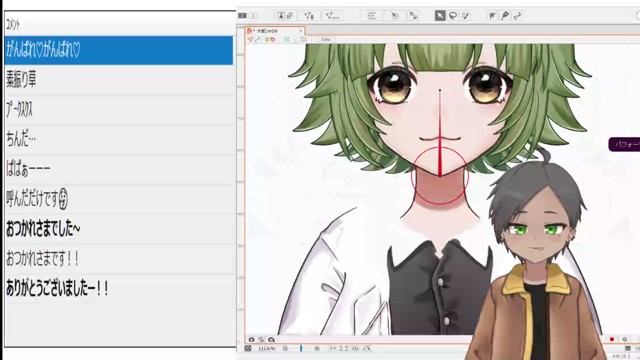Toggle the grid view icon at bottom-left
Screen dimensions: 640x360
248,348
